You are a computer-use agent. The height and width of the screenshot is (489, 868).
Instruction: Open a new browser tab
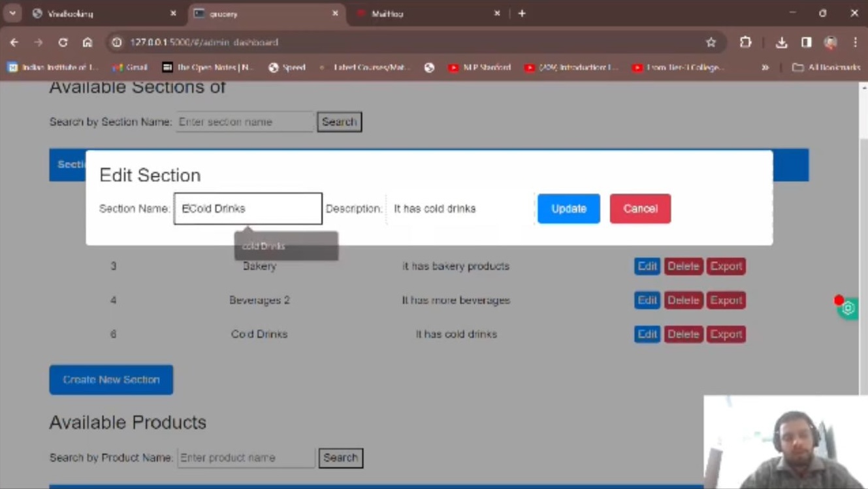522,13
